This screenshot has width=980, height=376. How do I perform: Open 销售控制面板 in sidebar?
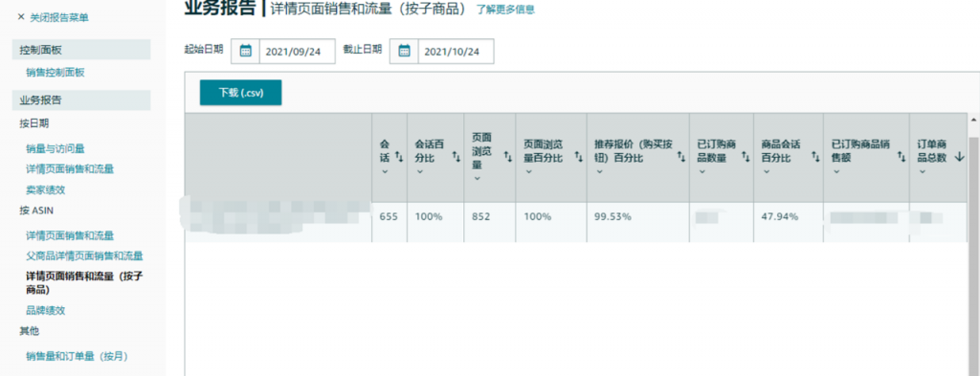[55, 73]
